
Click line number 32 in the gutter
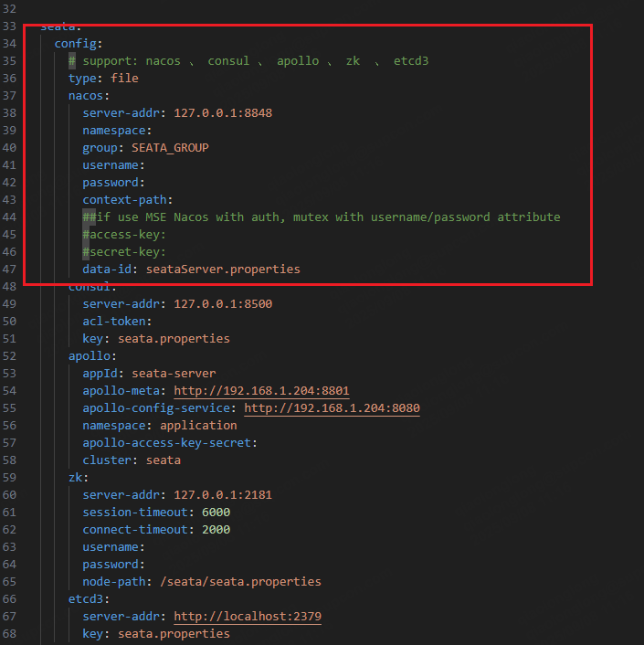point(9,8)
